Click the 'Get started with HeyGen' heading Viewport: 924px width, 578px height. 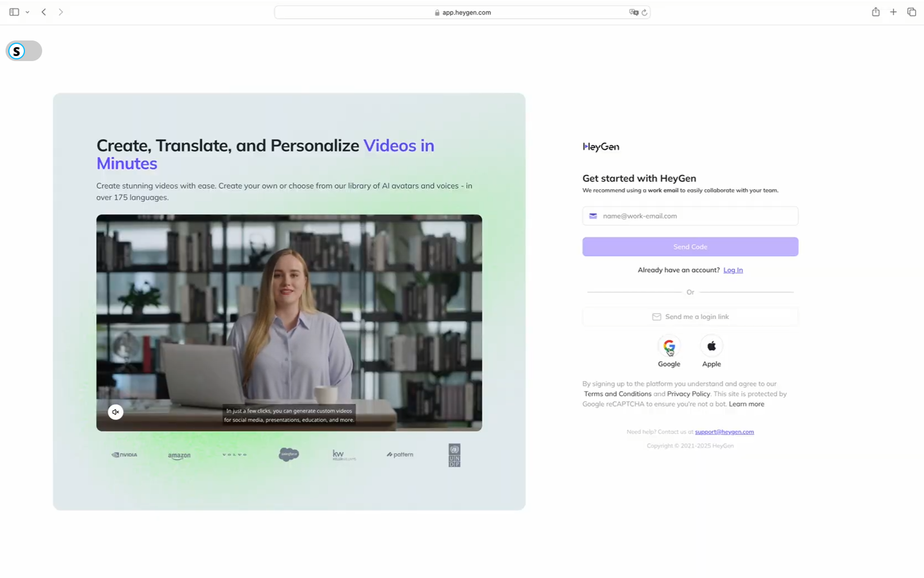[x=639, y=178]
